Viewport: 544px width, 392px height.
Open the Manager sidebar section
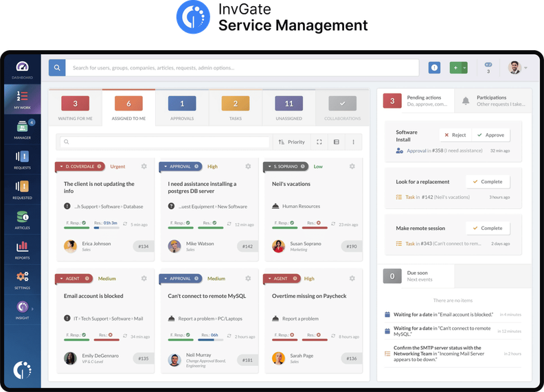pos(22,129)
